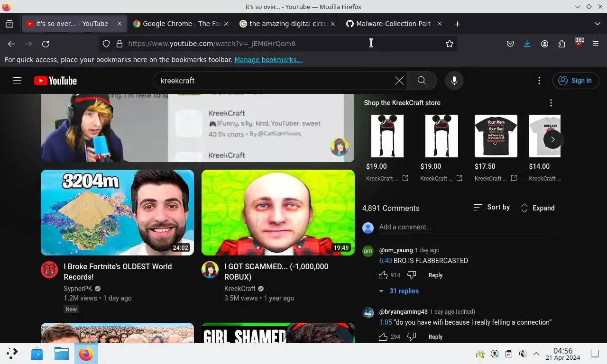Reply to the @om_yaung comment
607x364 pixels.
pyautogui.click(x=435, y=275)
